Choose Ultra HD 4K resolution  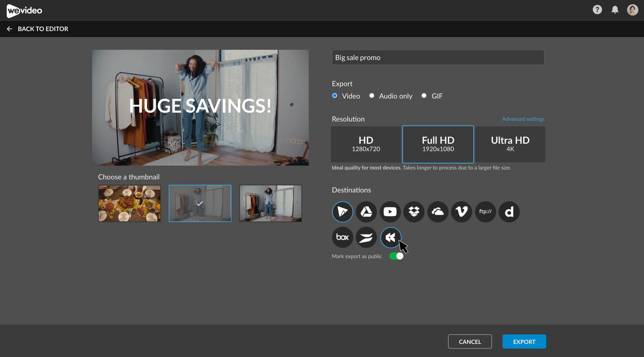click(x=510, y=144)
